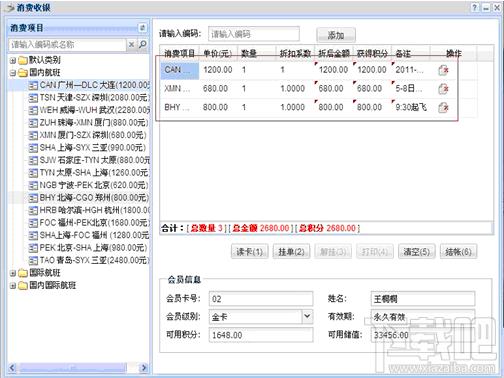Click the 读卡(1) button
The image size is (504, 378).
250,252
